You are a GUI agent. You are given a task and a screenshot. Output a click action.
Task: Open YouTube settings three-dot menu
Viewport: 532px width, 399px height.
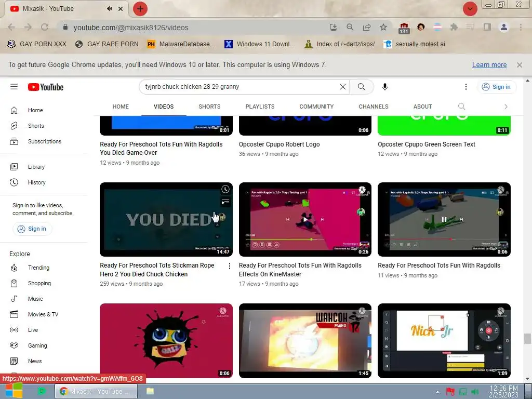click(466, 87)
